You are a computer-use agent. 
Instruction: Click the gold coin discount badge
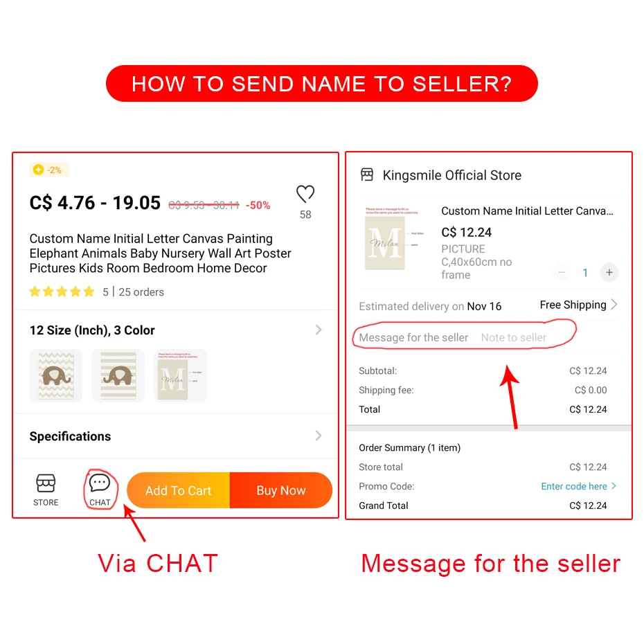(x=49, y=170)
